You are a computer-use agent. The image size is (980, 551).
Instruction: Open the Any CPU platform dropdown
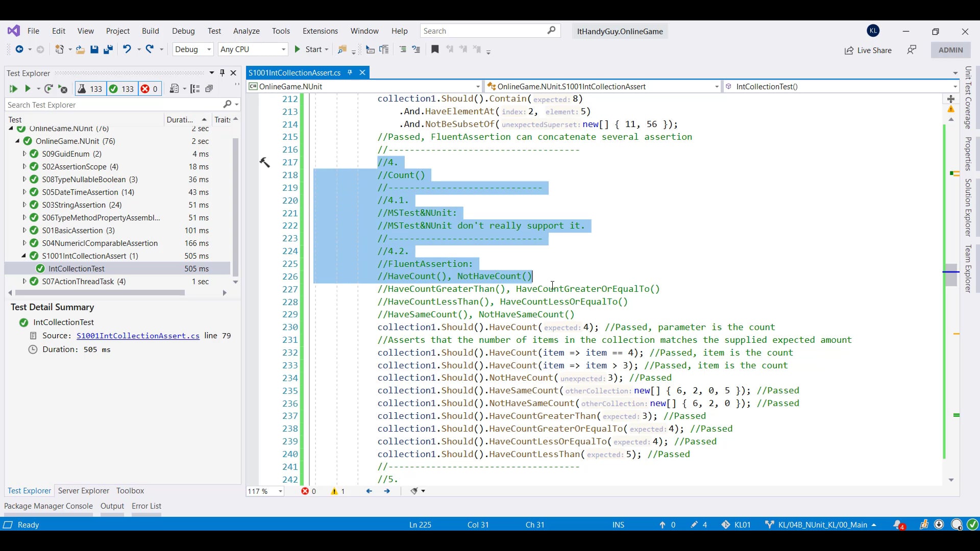tap(253, 49)
